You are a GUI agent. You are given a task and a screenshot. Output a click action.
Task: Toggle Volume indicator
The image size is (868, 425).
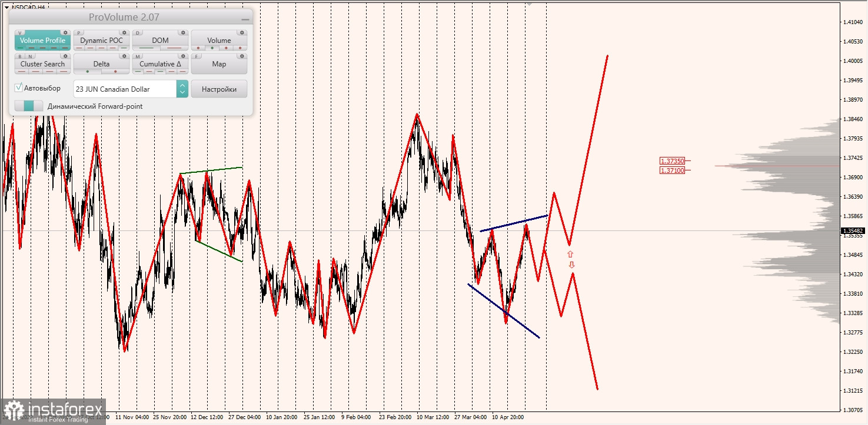pyautogui.click(x=219, y=41)
